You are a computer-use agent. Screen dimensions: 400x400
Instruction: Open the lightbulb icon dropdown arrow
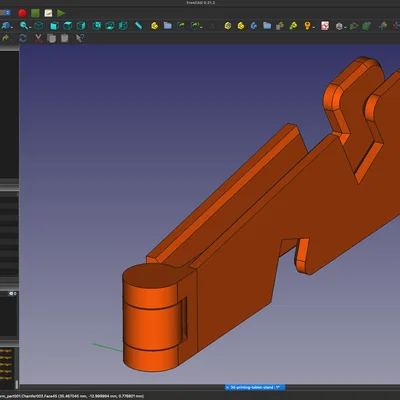[x=314, y=27]
